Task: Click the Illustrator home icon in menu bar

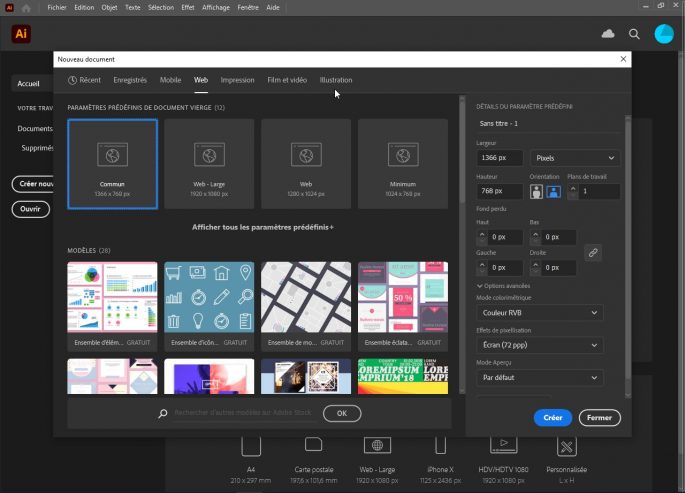Action: (26, 7)
